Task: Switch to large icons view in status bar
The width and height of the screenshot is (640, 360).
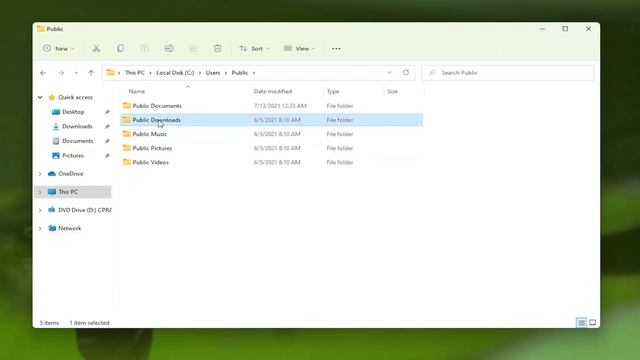Action: pos(592,322)
